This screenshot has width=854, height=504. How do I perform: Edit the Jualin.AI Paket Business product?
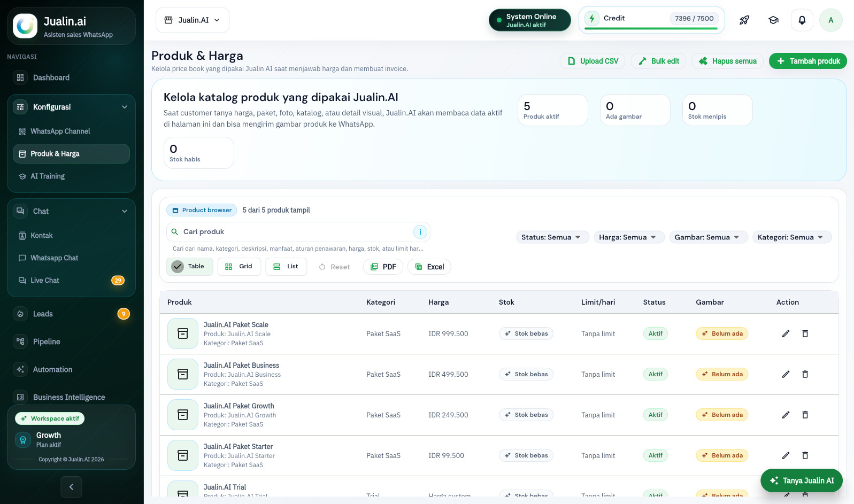click(786, 374)
